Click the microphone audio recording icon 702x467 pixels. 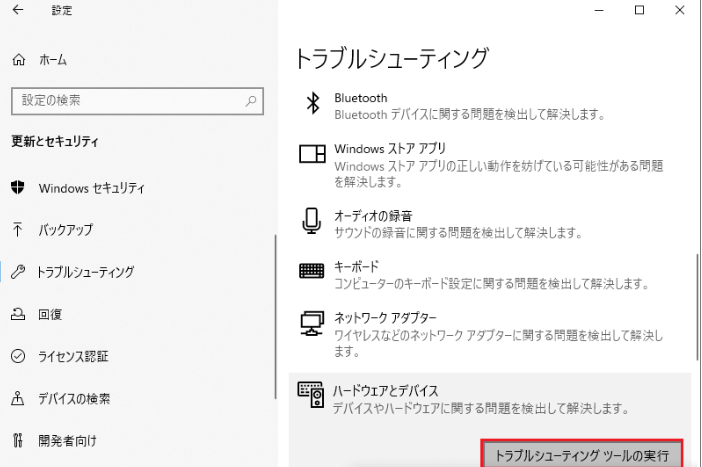point(312,221)
